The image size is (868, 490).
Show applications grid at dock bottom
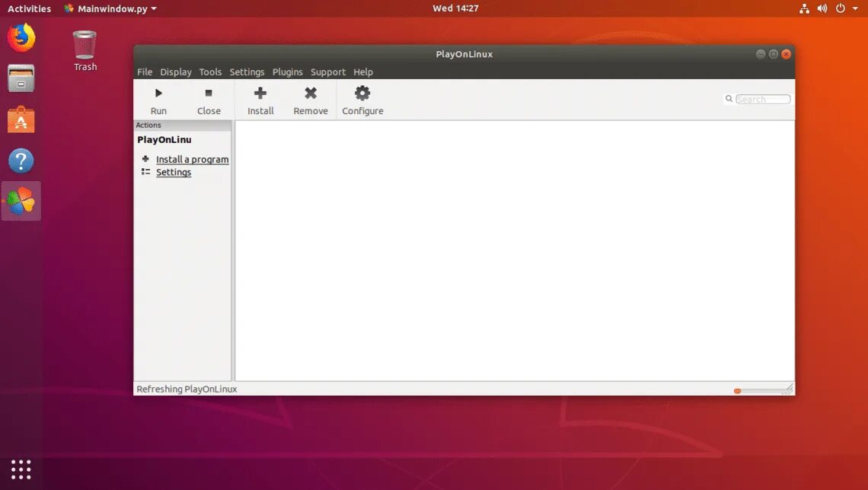[21, 469]
